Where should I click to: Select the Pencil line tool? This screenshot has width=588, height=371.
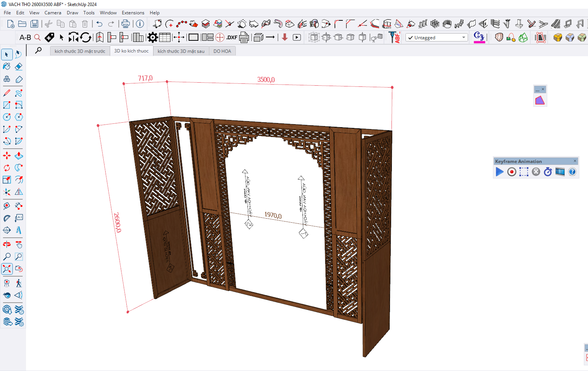click(7, 93)
